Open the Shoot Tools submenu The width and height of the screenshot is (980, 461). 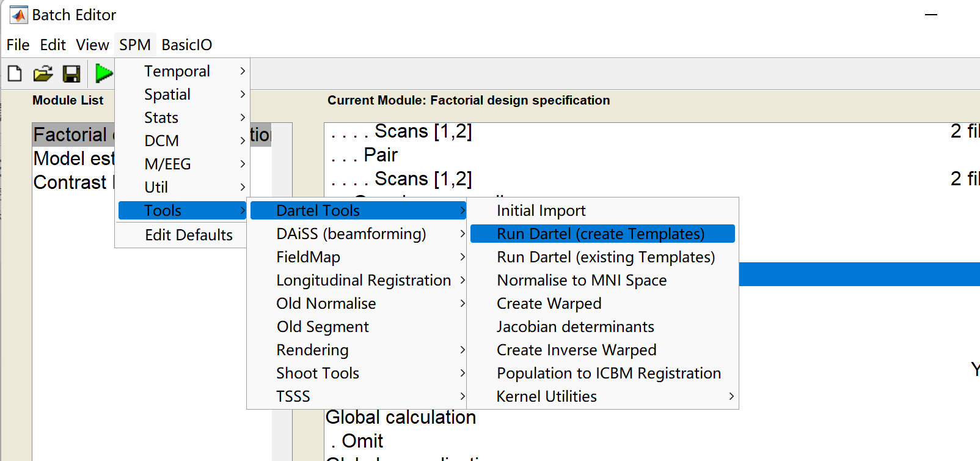point(358,373)
